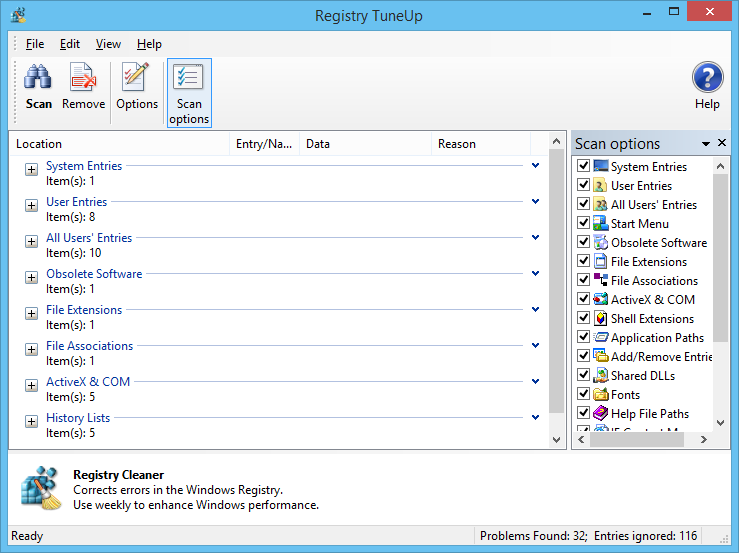739x553 pixels.
Task: Toggle the Scan options toolbar button
Action: 189,93
